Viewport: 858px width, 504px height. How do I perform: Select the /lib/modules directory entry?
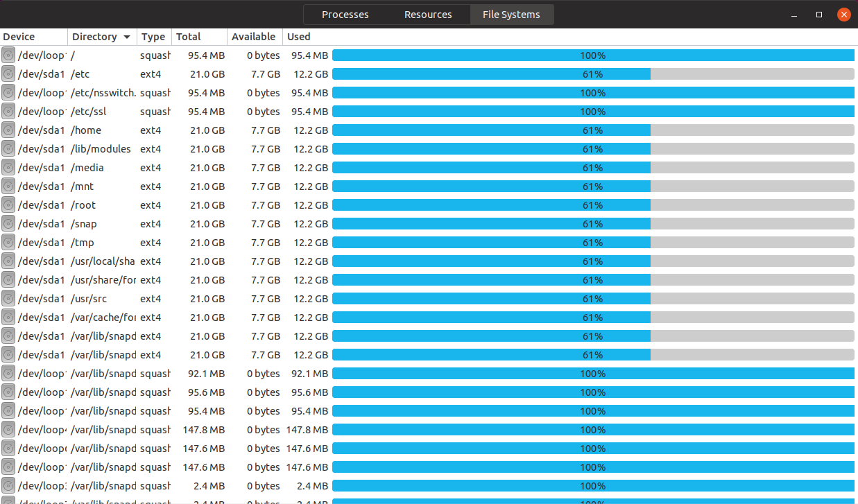point(101,149)
